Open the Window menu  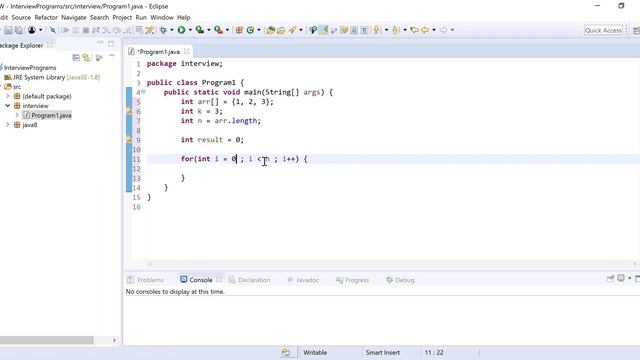[x=162, y=18]
